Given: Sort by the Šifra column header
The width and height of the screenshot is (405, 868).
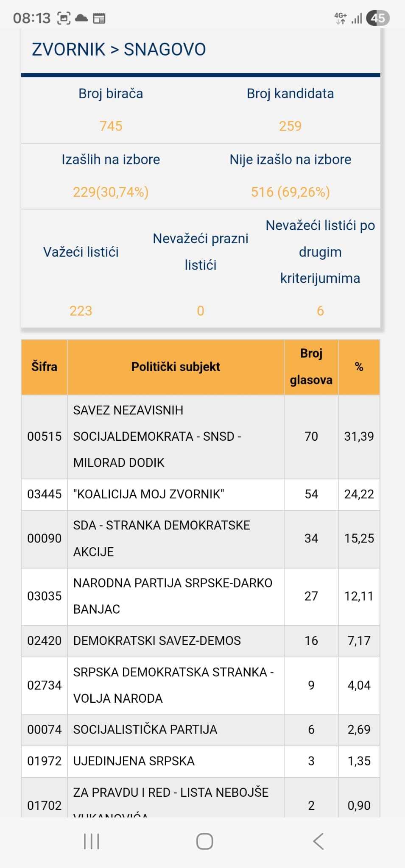Looking at the screenshot, I should coord(44,367).
